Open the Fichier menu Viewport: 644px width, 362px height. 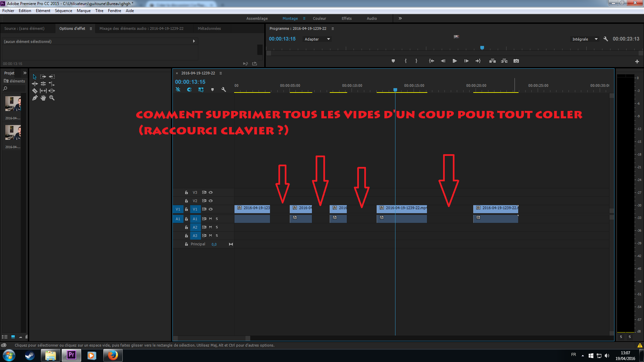(8, 10)
